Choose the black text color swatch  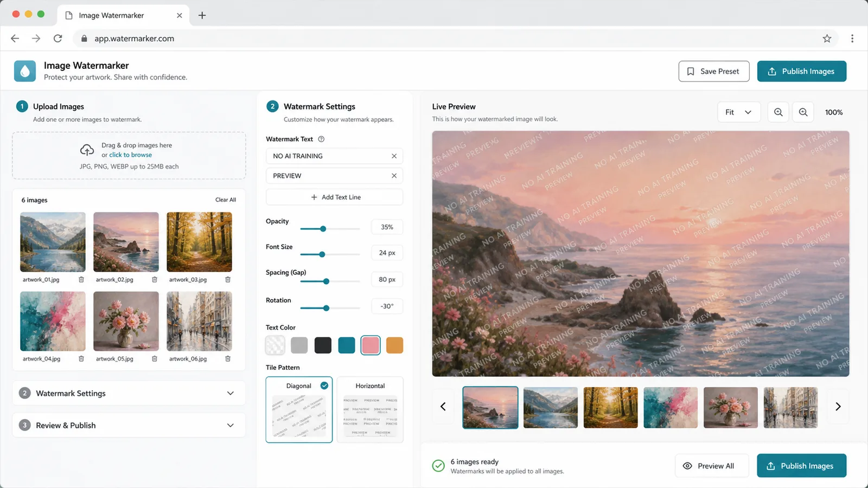pos(323,345)
